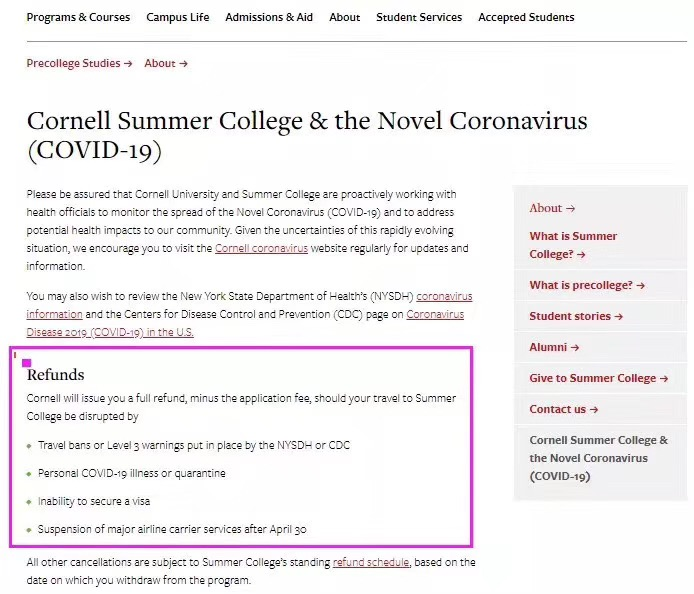694x594 pixels.
Task: Click the About item in the top navigation
Action: pyautogui.click(x=344, y=17)
